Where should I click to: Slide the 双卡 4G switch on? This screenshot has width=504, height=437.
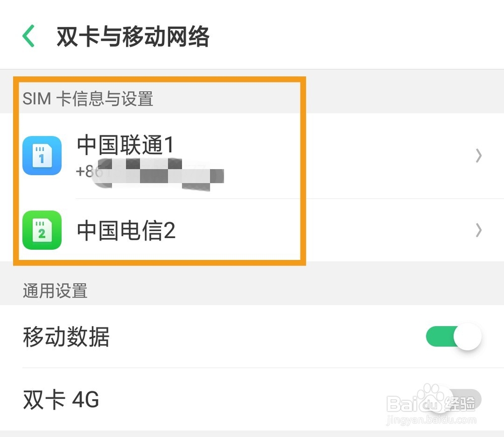(453, 398)
